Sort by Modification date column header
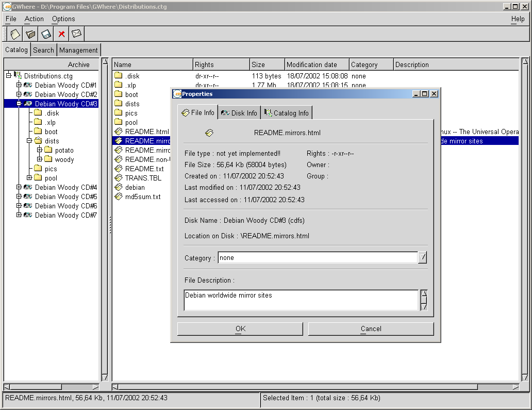 tap(317, 64)
